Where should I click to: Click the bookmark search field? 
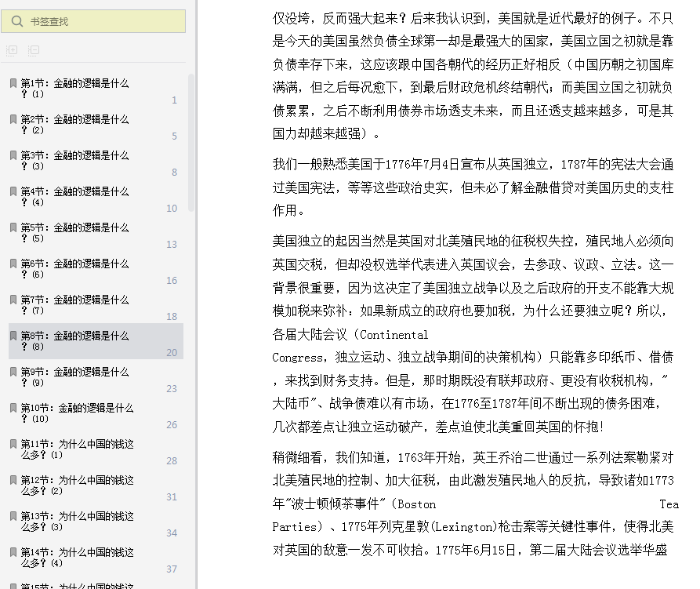[x=93, y=21]
